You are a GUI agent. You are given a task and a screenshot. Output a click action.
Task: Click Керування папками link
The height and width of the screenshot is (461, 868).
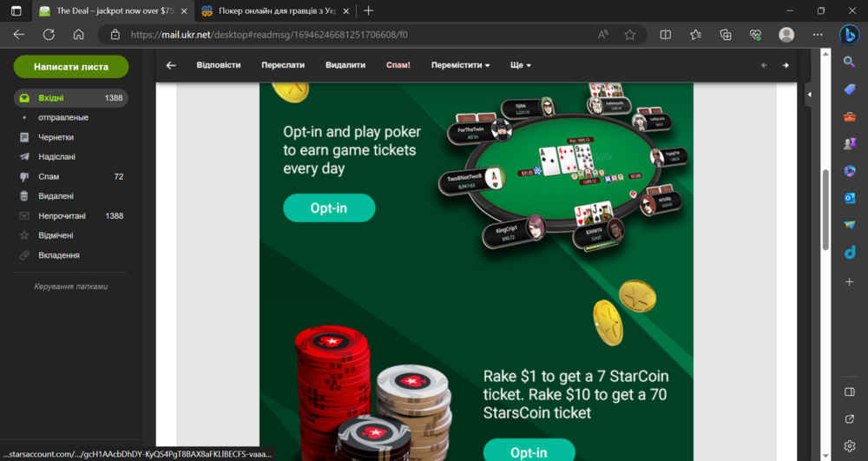71,286
